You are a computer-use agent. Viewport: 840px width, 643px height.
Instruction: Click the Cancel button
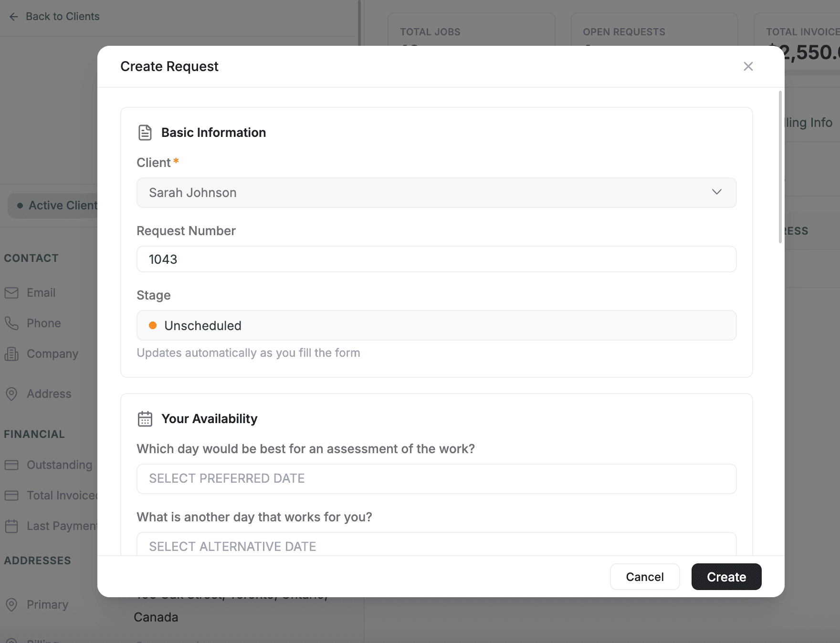645,577
